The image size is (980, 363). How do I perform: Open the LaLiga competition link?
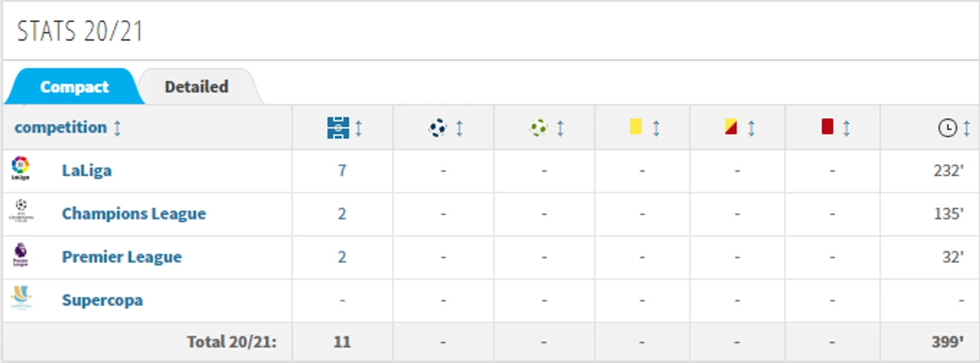(x=87, y=170)
